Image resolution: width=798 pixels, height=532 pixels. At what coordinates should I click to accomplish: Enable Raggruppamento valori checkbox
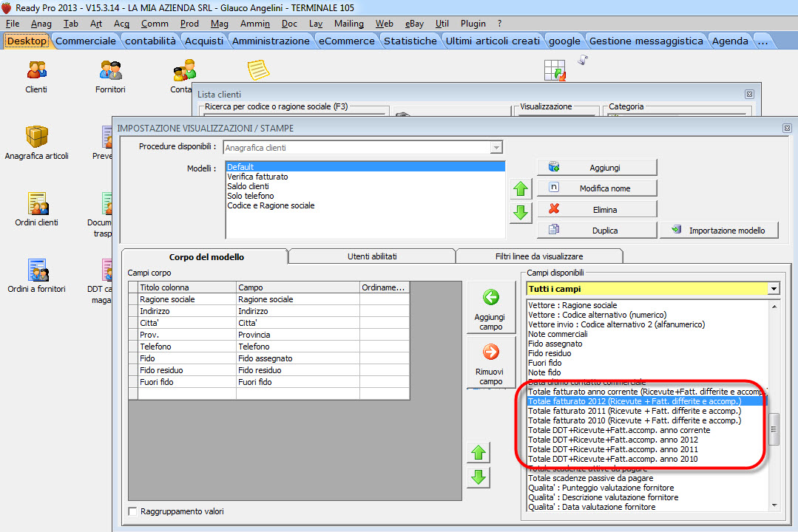click(133, 511)
